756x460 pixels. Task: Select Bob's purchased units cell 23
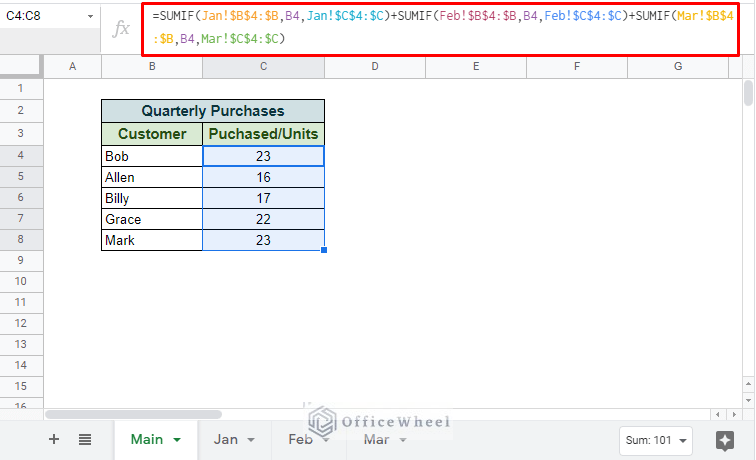[x=263, y=156]
